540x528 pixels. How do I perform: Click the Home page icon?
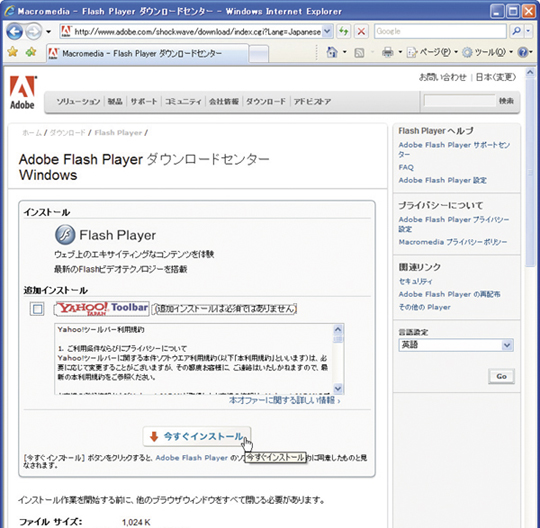tap(332, 52)
